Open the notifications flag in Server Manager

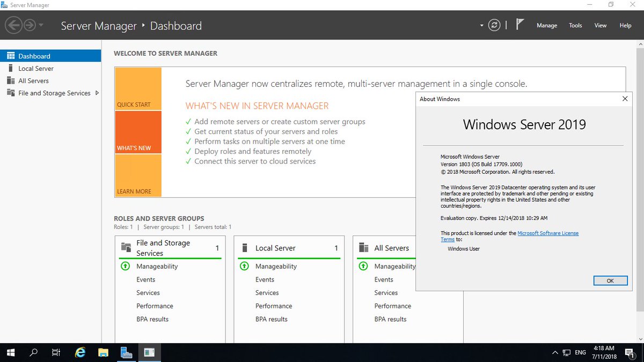519,24
